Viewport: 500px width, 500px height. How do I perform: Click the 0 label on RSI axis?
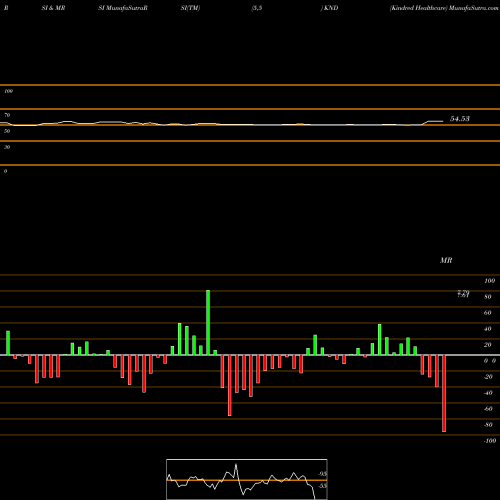pyautogui.click(x=5, y=171)
